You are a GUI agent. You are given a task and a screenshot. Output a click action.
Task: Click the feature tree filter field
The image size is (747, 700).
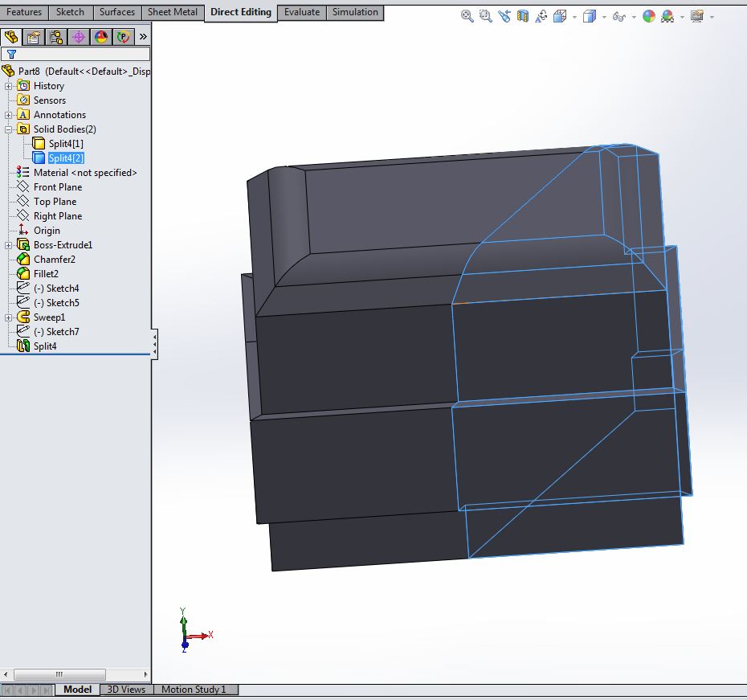click(x=80, y=54)
